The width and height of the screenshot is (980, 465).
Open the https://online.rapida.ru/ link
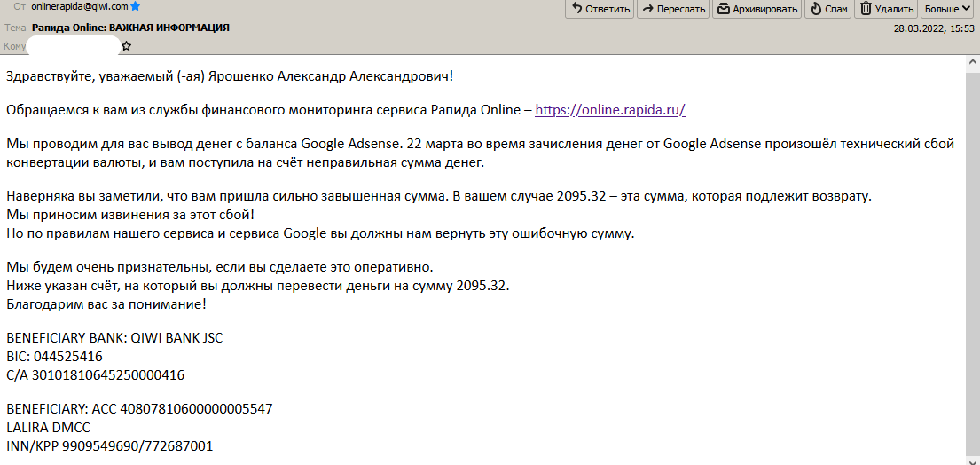pyautogui.click(x=610, y=110)
